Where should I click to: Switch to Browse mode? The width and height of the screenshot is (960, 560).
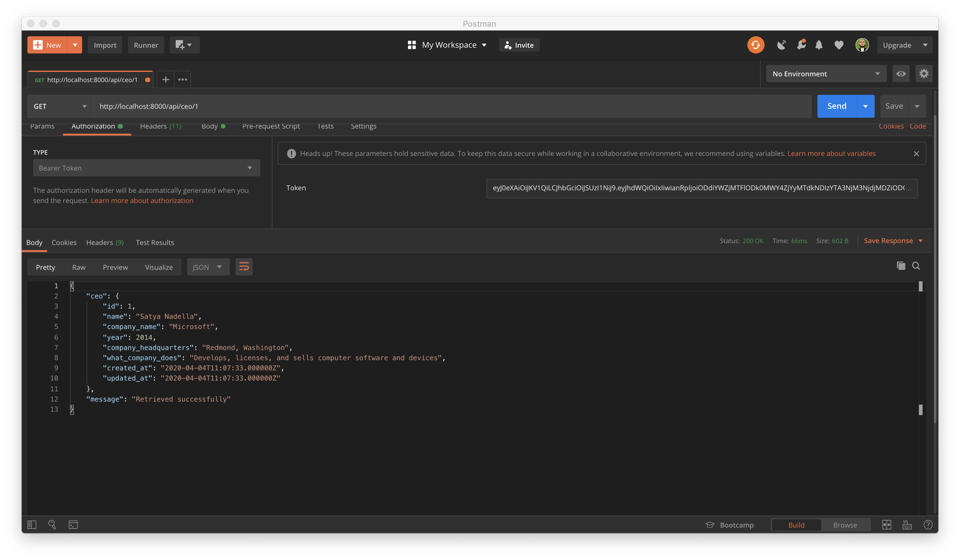click(845, 525)
